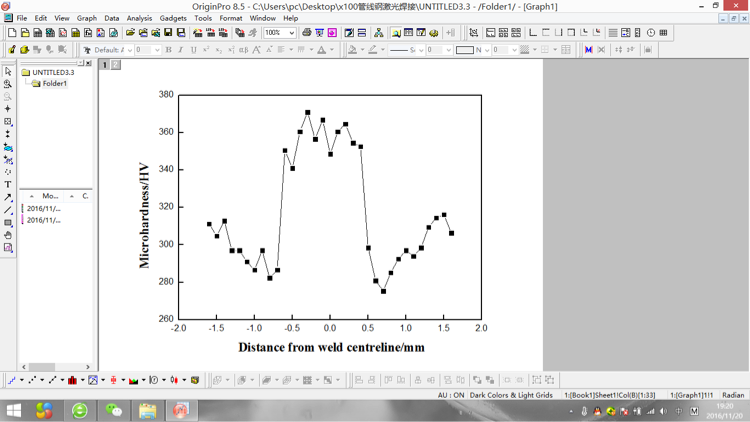The height and width of the screenshot is (422, 750).
Task: Click the Open file icon
Action: click(x=130, y=33)
